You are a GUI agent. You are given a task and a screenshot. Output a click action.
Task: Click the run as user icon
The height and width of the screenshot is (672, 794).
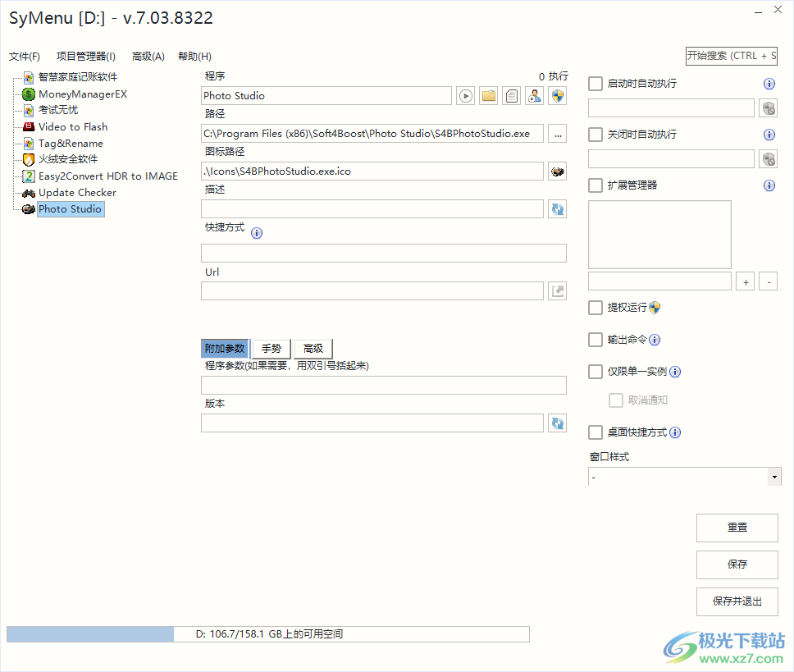pos(534,96)
